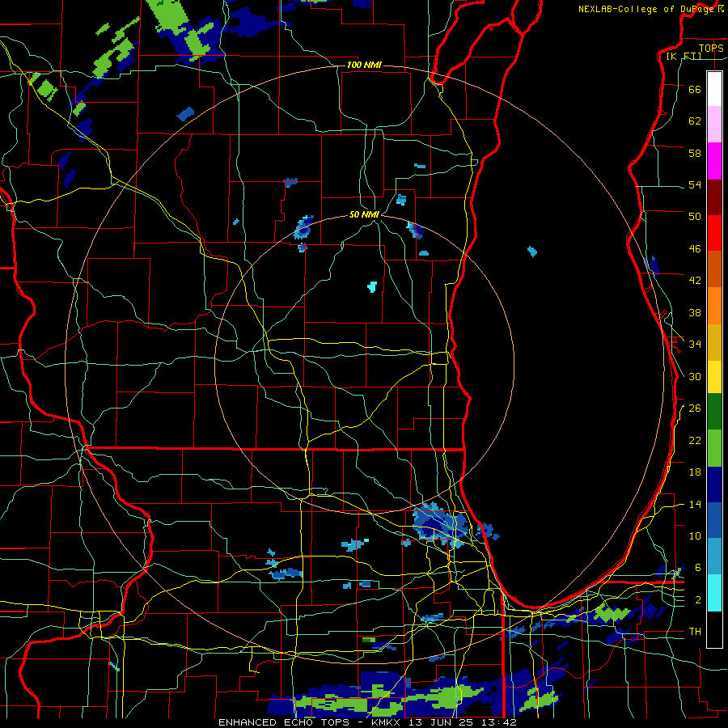Screen dimensions: 728x728
Task: Click the 50 NMI range ring label
Action: click(x=365, y=214)
